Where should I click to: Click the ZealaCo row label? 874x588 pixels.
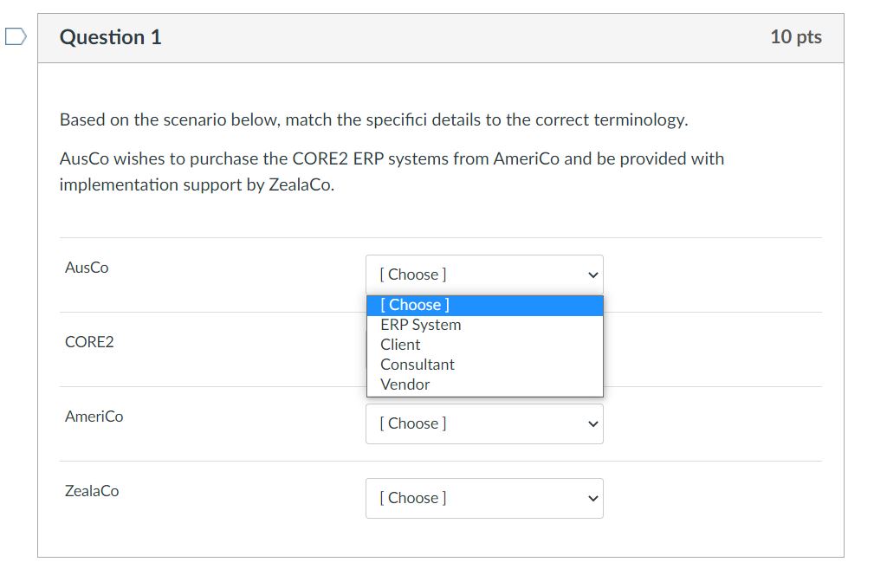click(x=91, y=491)
